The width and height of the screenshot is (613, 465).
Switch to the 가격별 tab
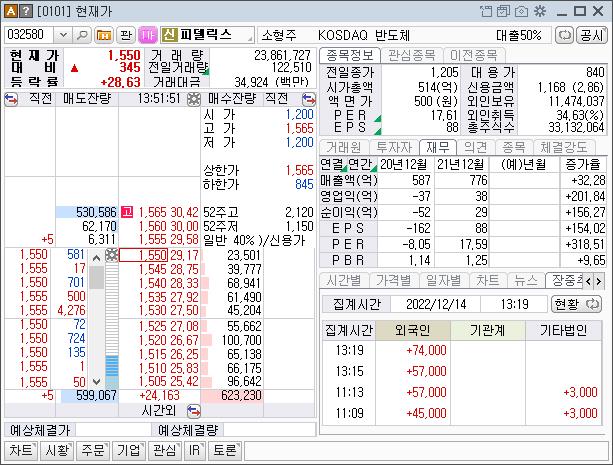(394, 281)
